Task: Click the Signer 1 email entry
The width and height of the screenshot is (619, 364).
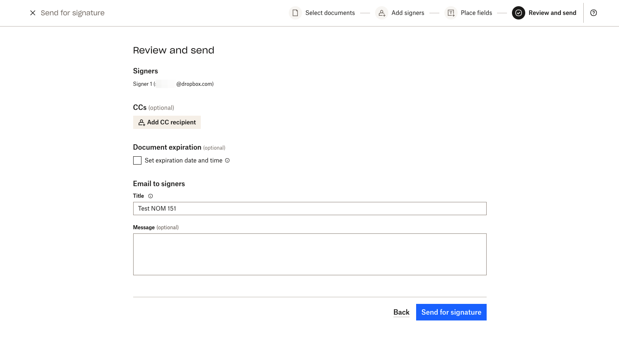Action: pos(173,84)
